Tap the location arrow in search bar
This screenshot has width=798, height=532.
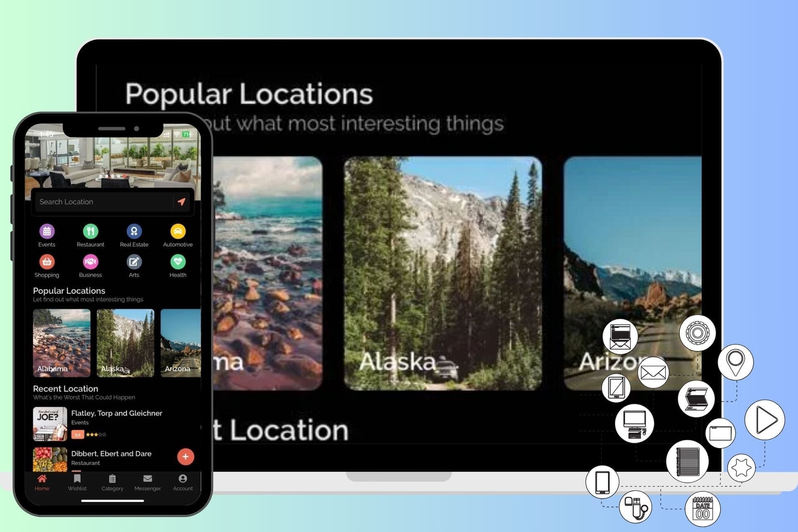[182, 202]
